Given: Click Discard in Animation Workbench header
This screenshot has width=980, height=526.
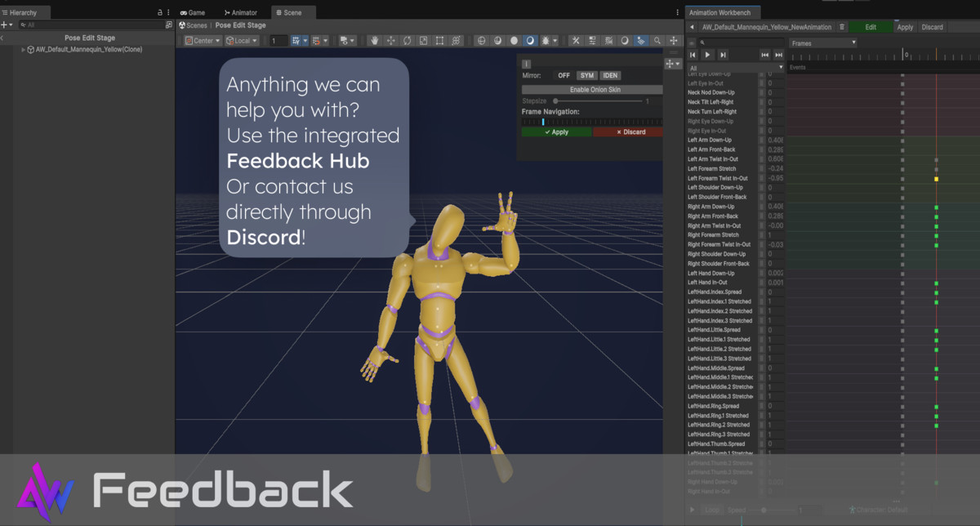Looking at the screenshot, I should [932, 27].
